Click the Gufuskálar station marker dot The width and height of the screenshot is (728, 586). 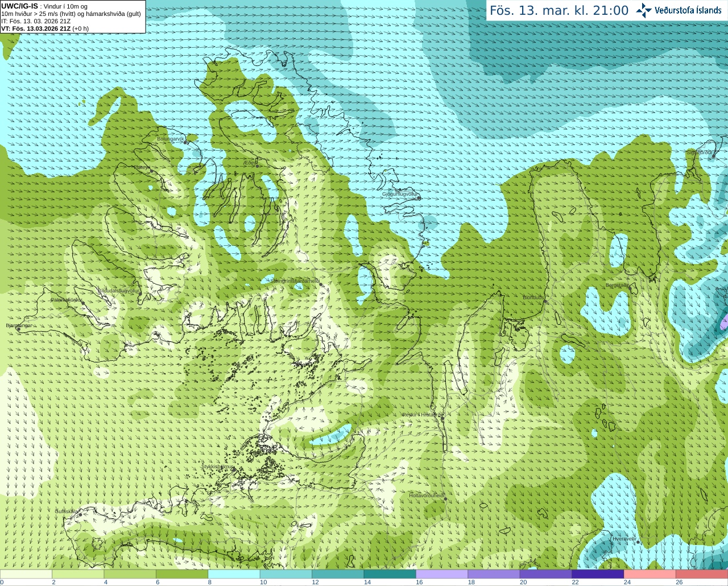(80, 514)
